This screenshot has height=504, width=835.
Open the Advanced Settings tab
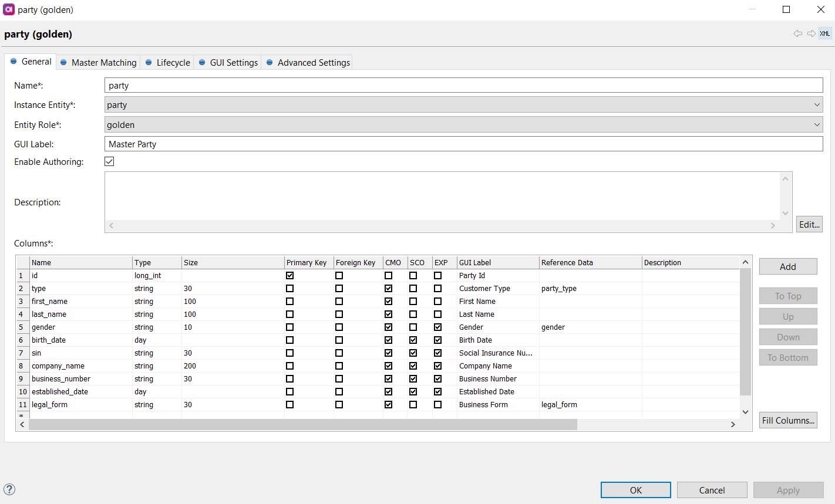[x=313, y=62]
